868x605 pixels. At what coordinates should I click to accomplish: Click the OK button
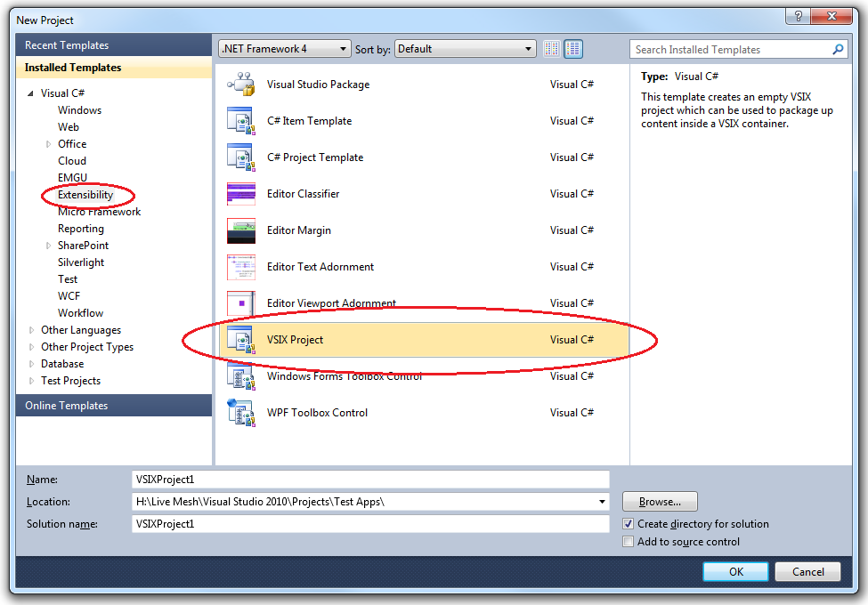(735, 572)
